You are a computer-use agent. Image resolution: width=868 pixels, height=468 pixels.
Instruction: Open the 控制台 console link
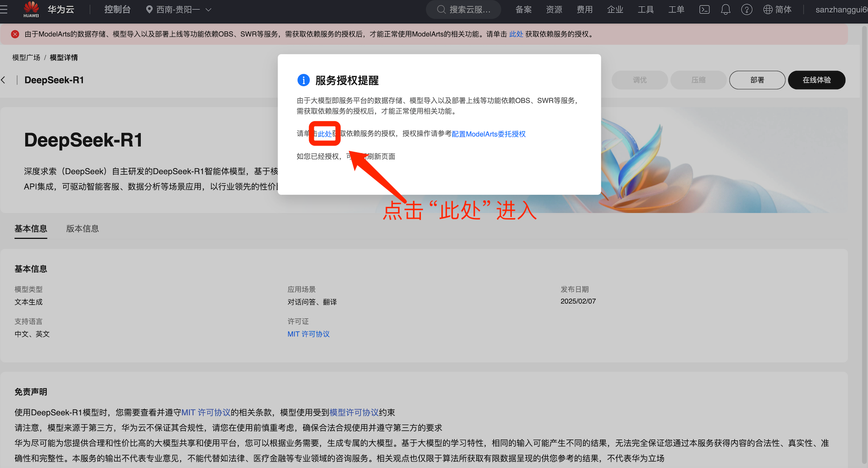(x=117, y=10)
